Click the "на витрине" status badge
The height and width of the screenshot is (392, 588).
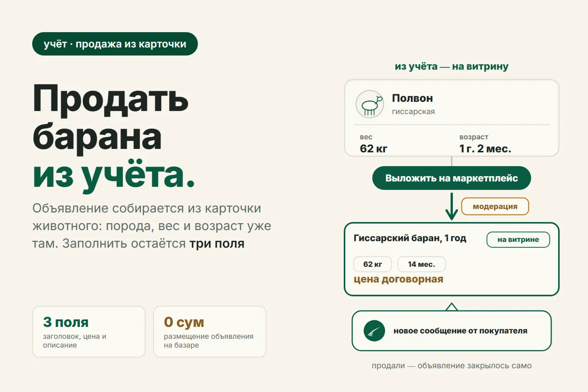tap(518, 240)
